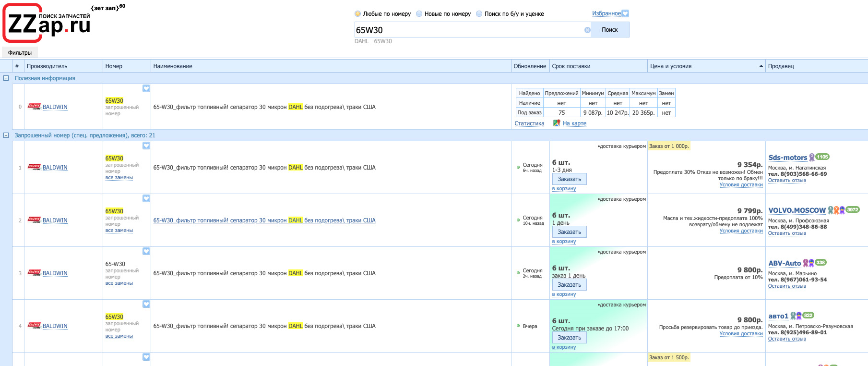Click the авто1 rating badge 822
This screenshot has height=366, width=868.
[808, 315]
